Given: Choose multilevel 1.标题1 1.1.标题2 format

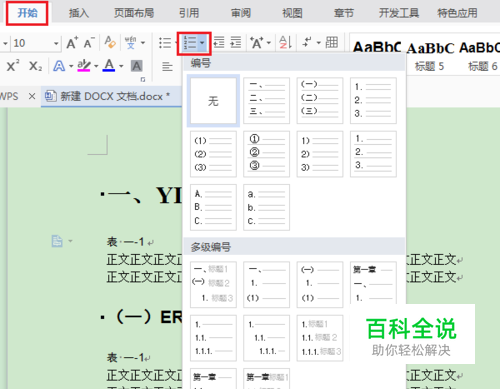Looking at the screenshot, I should (x=320, y=338).
